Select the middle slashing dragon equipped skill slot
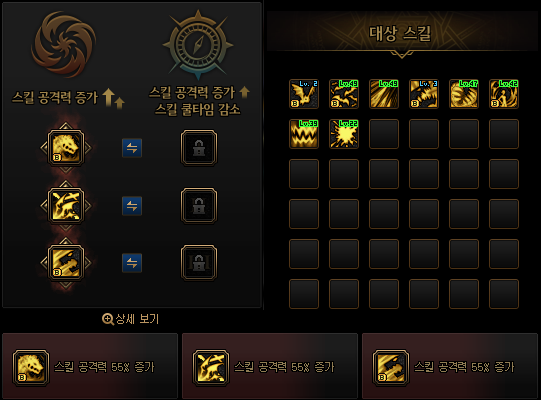Viewport: 541px width, 400px height. point(66,206)
